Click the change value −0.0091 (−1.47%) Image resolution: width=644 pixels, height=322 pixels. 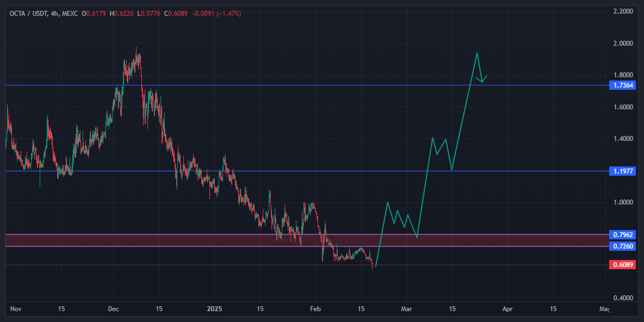pos(215,14)
